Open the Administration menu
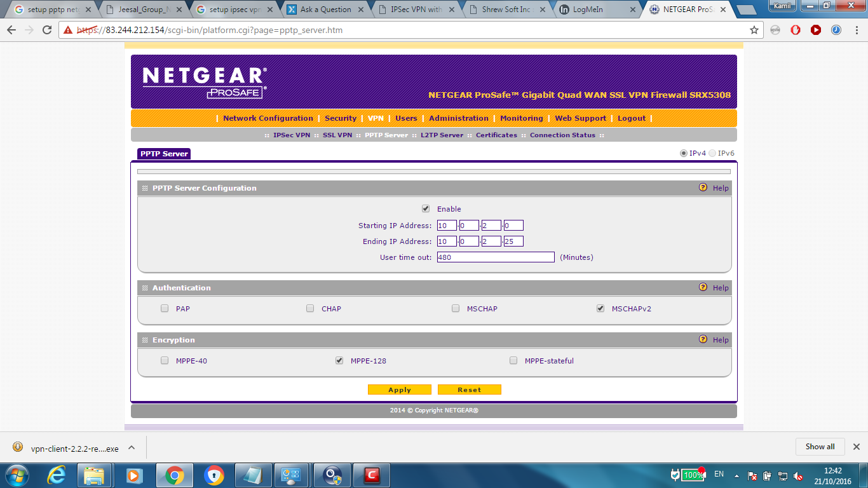868x488 pixels. 459,118
